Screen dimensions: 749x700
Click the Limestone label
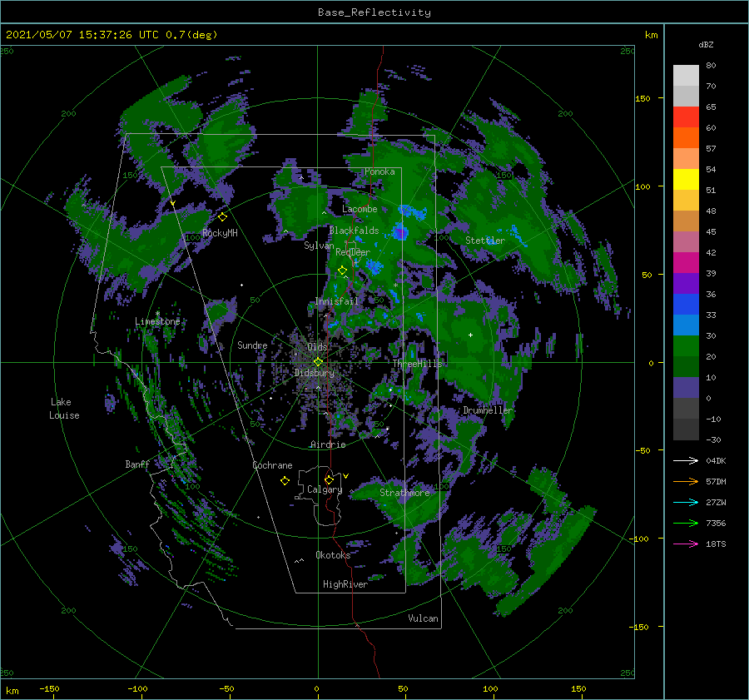pyautogui.click(x=157, y=321)
